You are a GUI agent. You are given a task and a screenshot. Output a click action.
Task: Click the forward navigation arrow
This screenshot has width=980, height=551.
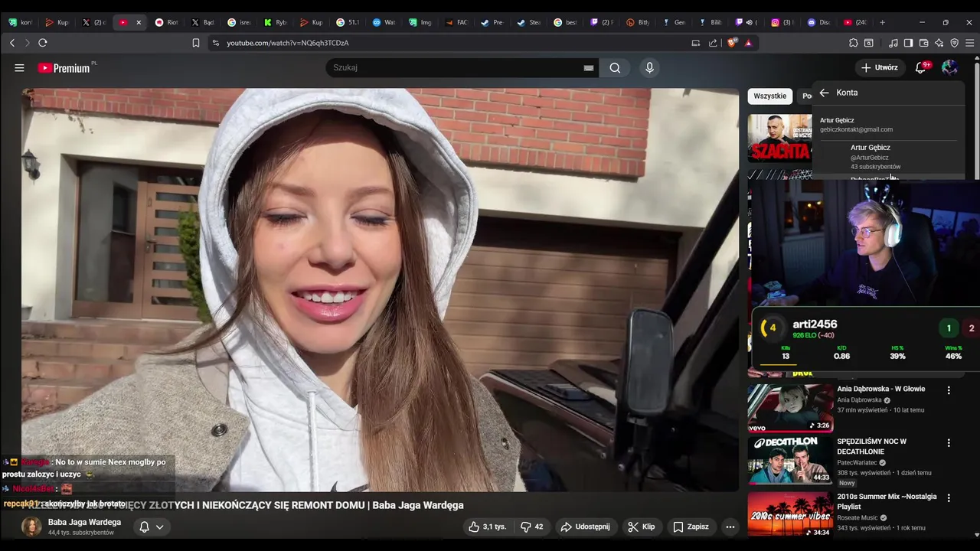click(28, 43)
